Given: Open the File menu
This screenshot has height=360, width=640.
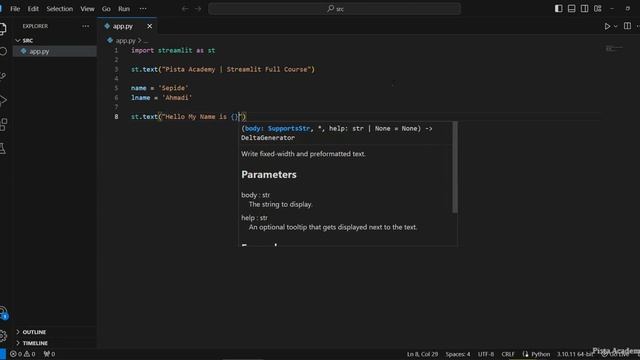Looking at the screenshot, I should click(x=15, y=9).
